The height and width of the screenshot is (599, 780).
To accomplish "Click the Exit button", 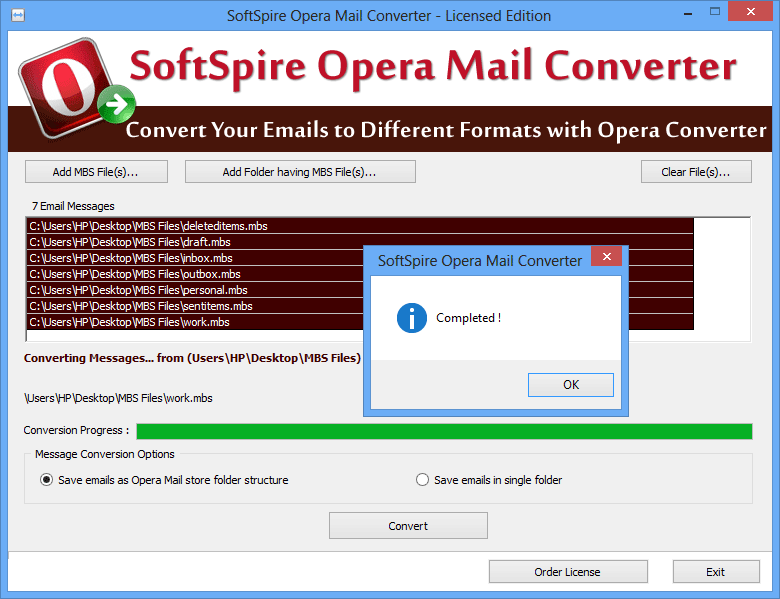I will point(716,572).
